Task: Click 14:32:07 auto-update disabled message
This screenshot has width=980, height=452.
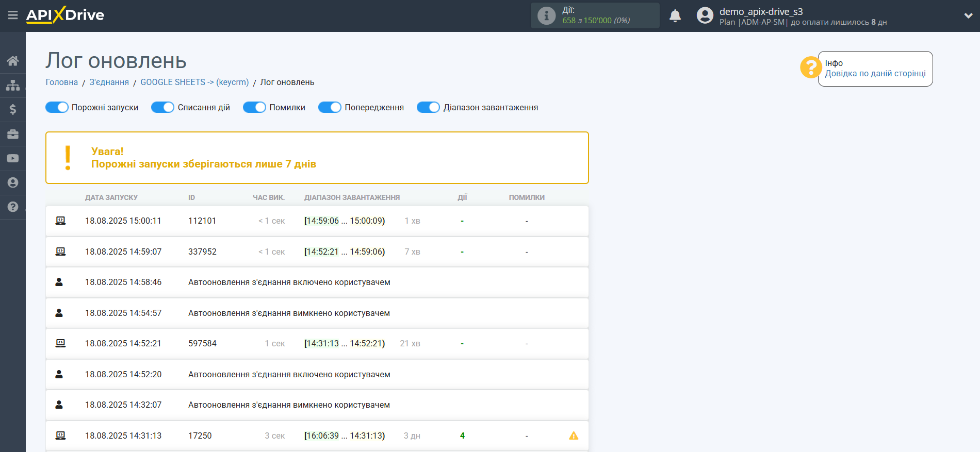Action: 289,405
